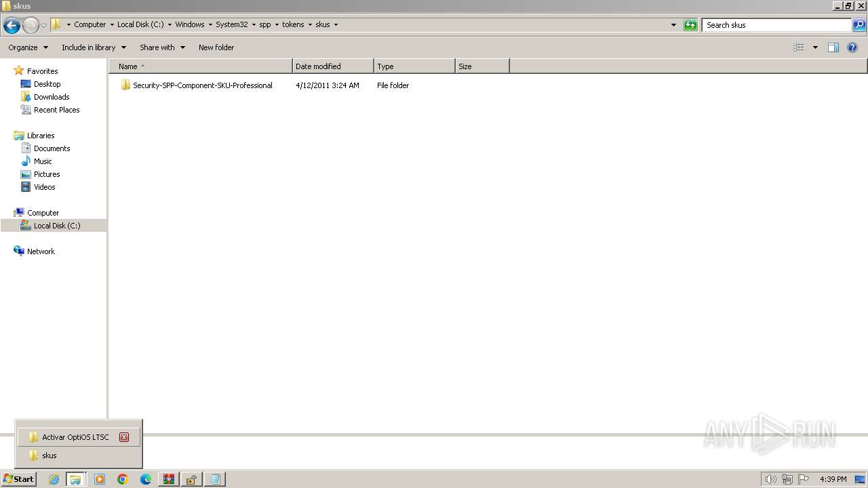Sort by Name column header
Image resolution: width=868 pixels, height=488 pixels.
click(201, 66)
